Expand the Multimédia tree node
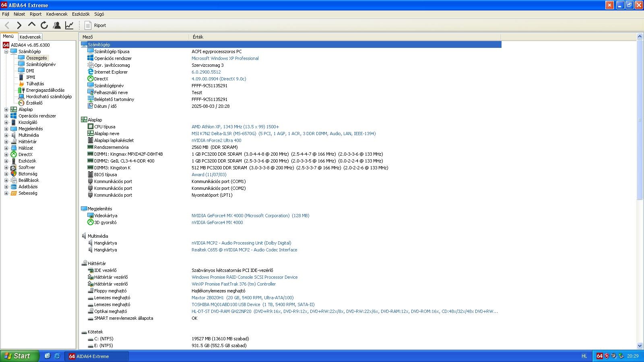This screenshot has width=644, height=362. tap(6, 135)
